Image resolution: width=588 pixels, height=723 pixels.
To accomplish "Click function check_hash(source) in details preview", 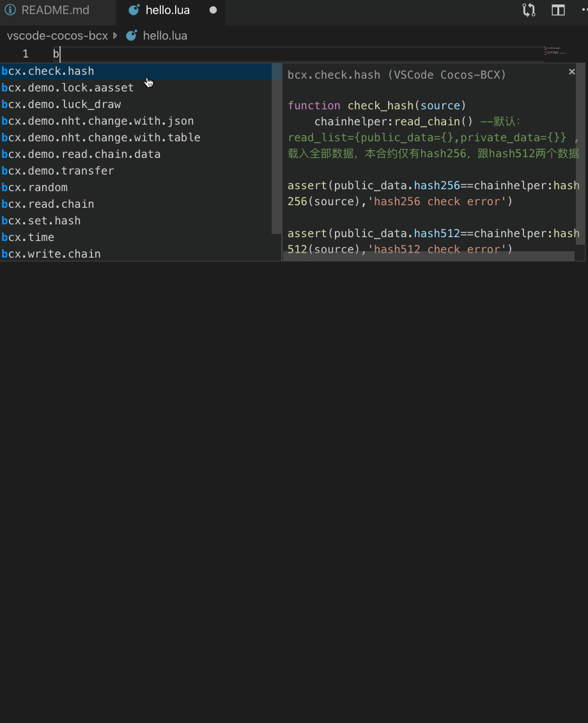I will pos(377,105).
